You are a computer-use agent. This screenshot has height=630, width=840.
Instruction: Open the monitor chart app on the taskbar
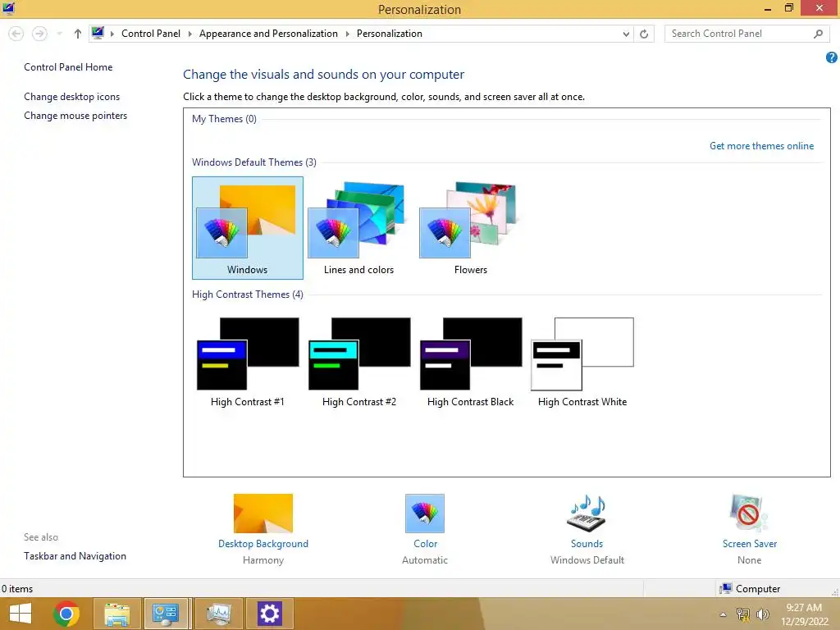pyautogui.click(x=218, y=614)
